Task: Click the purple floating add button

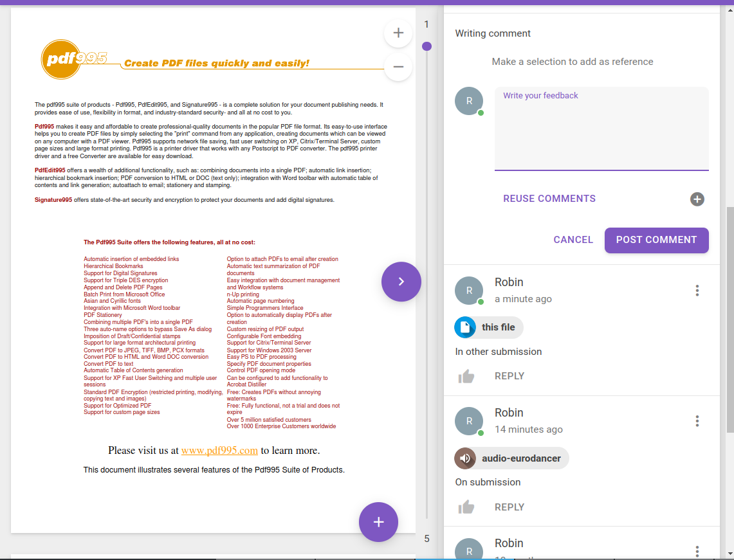Action: tap(378, 522)
